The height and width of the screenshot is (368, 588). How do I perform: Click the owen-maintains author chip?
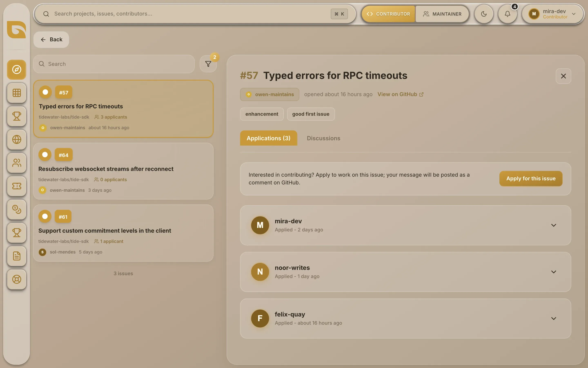point(269,94)
